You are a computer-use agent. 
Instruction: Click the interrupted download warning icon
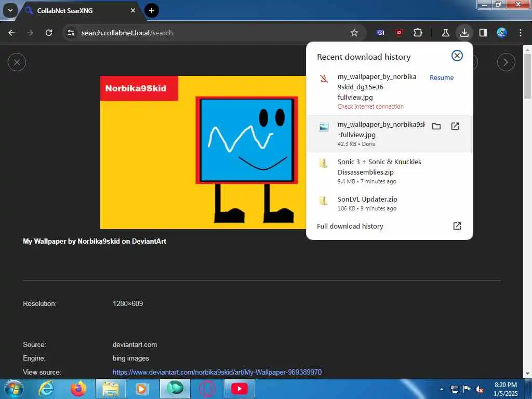[324, 78]
